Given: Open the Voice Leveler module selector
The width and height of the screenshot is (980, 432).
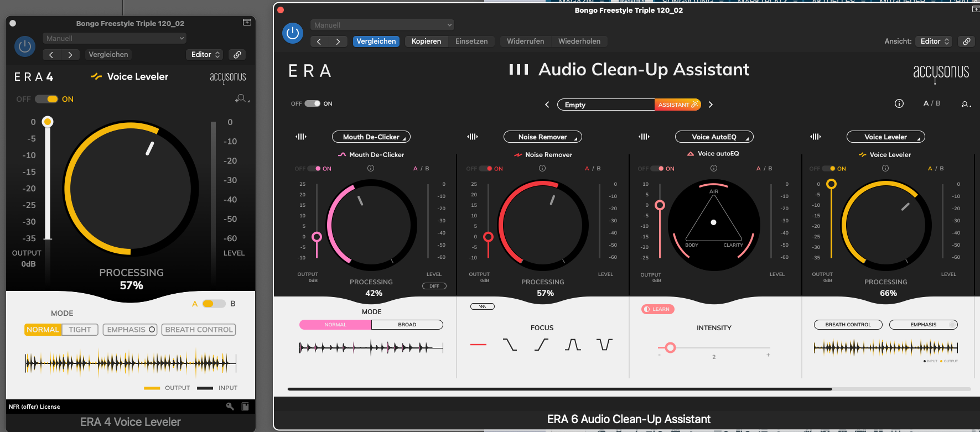Looking at the screenshot, I should 886,137.
